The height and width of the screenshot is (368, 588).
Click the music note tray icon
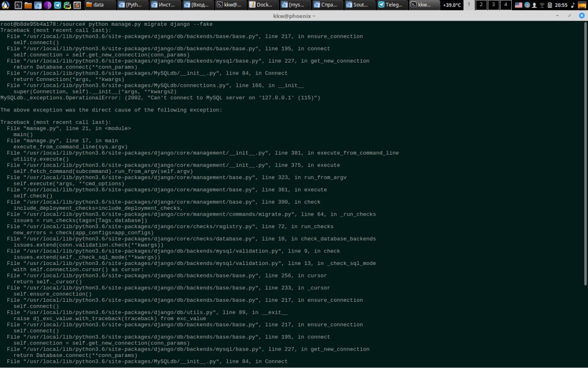(x=573, y=5)
